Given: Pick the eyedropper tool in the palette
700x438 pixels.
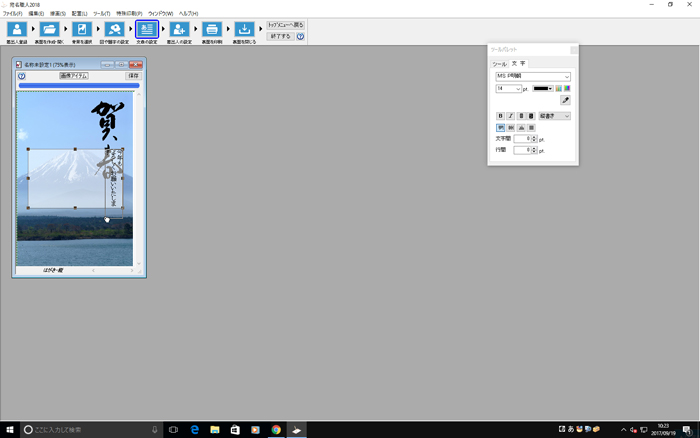Looking at the screenshot, I should pyautogui.click(x=565, y=101).
